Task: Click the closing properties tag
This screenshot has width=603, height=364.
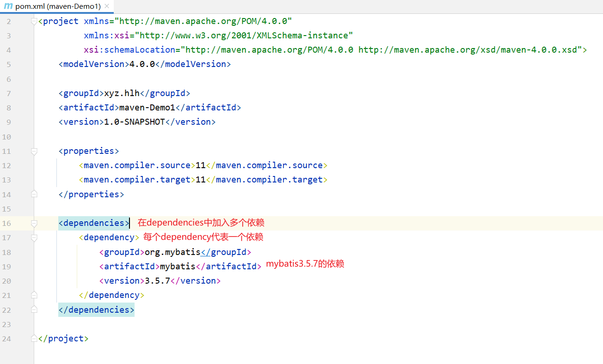Action: (91, 194)
